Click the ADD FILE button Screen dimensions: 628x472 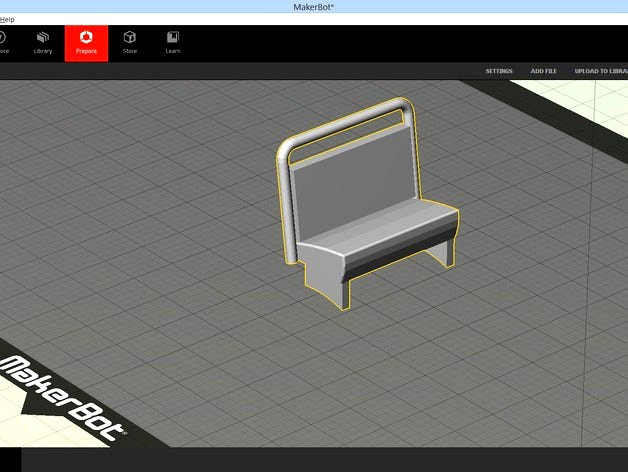(x=543, y=71)
